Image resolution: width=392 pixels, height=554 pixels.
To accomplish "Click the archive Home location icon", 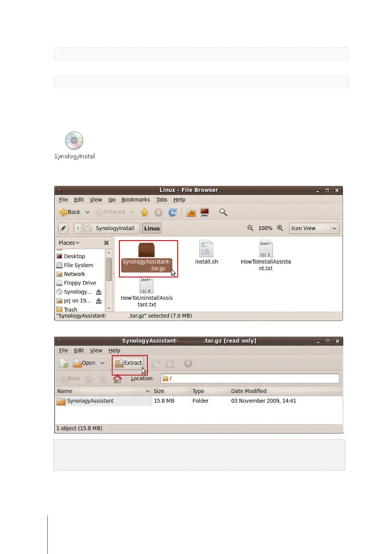I will [x=118, y=379].
